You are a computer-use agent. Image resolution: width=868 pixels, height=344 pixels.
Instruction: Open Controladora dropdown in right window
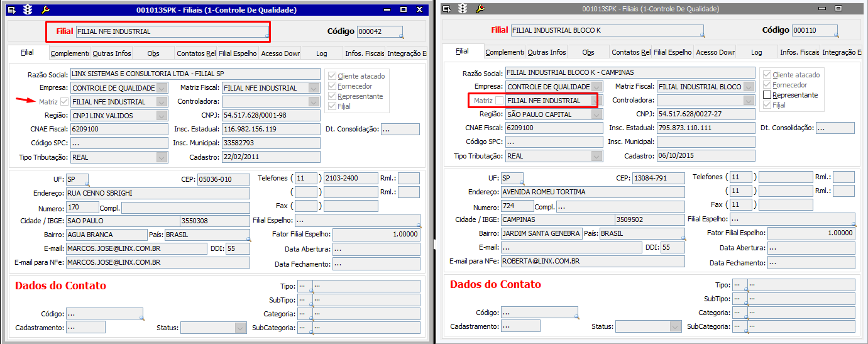[749, 101]
